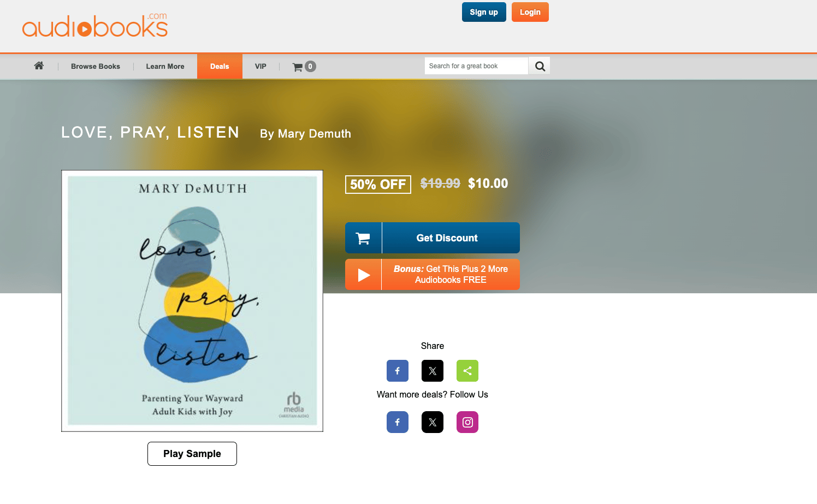817x504 pixels.
Task: Open the VIP nav item
Action: pyautogui.click(x=261, y=67)
